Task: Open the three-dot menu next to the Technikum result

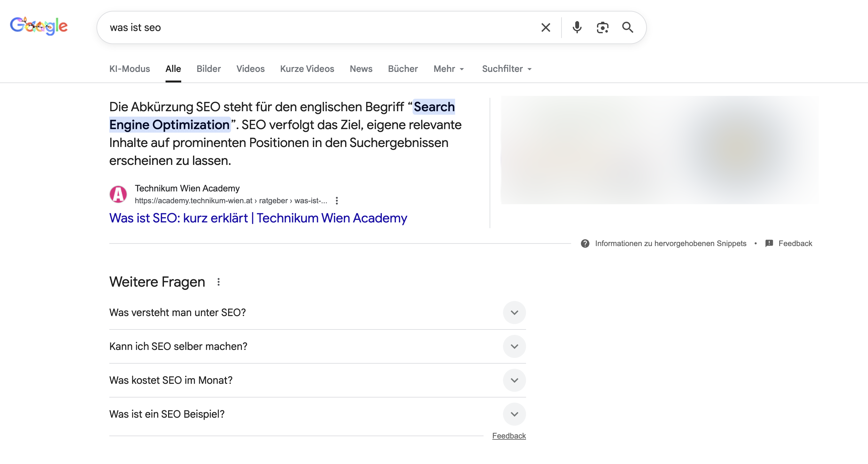Action: tap(336, 200)
